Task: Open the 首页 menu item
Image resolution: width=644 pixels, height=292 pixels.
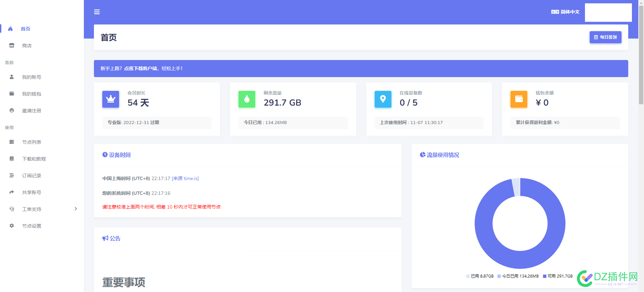Action: point(25,29)
